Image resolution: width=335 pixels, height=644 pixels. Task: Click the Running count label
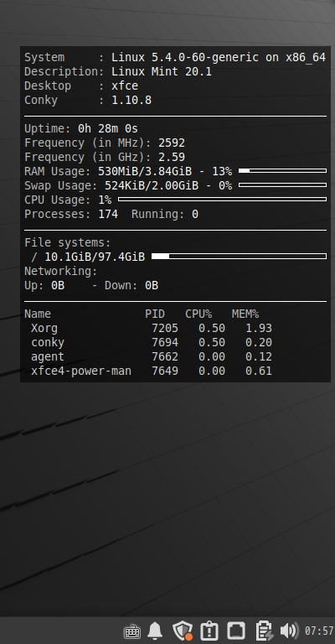click(157, 215)
